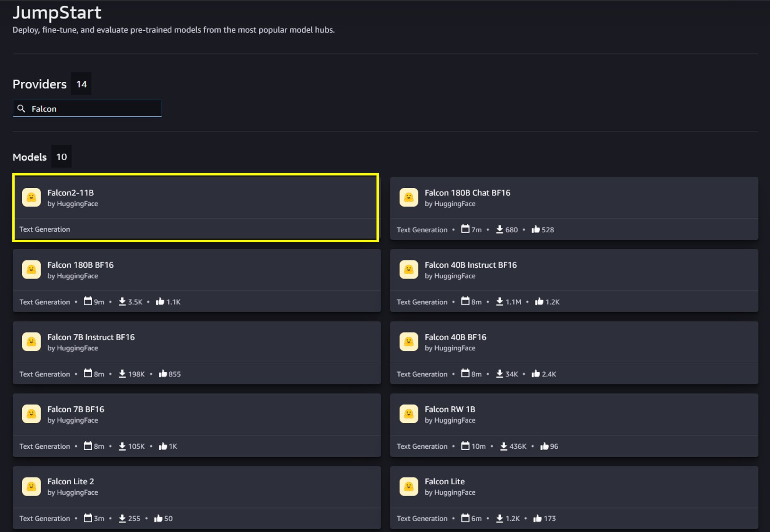Click the Falcon Lite logo icon

pos(409,486)
